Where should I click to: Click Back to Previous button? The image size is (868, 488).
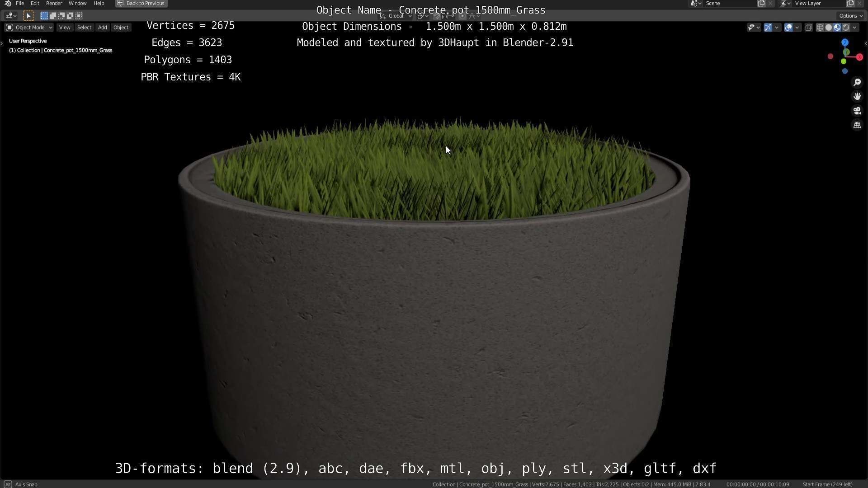pyautogui.click(x=142, y=3)
